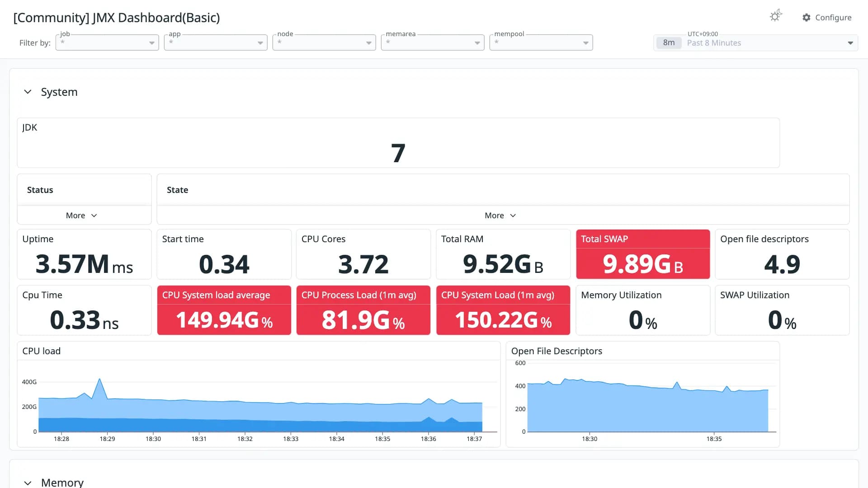Image resolution: width=868 pixels, height=488 pixels.
Task: Click the Uptime 3.57M ms widget
Action: [84, 254]
